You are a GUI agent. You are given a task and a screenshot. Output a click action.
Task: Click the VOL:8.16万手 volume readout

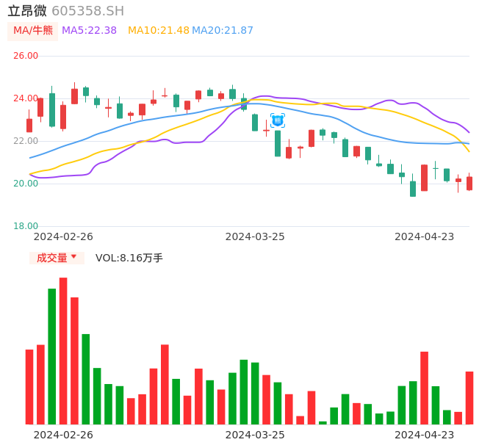[x=129, y=258]
